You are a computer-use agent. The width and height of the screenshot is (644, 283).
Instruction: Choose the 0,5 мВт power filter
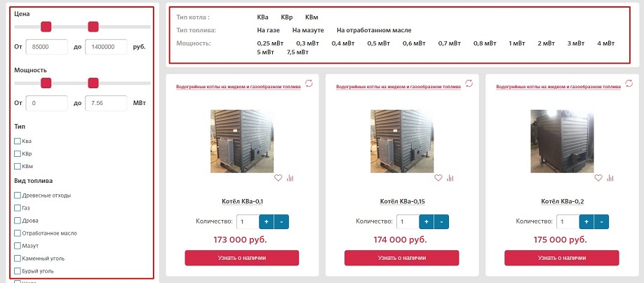coord(377,43)
